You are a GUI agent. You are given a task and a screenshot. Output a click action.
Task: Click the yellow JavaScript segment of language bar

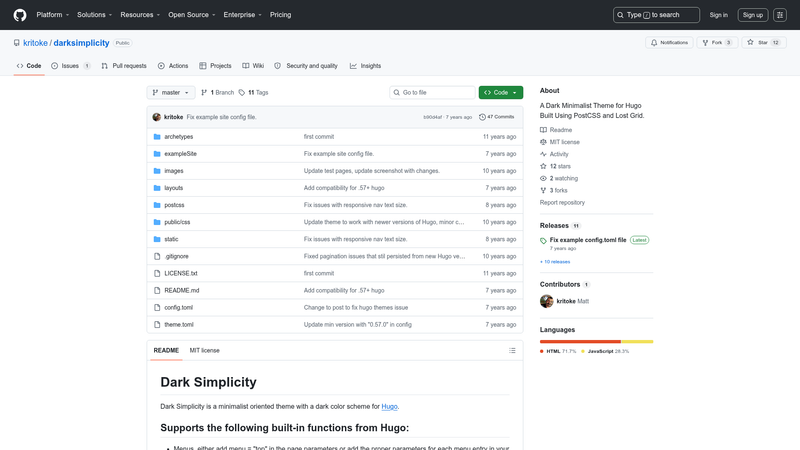click(637, 341)
